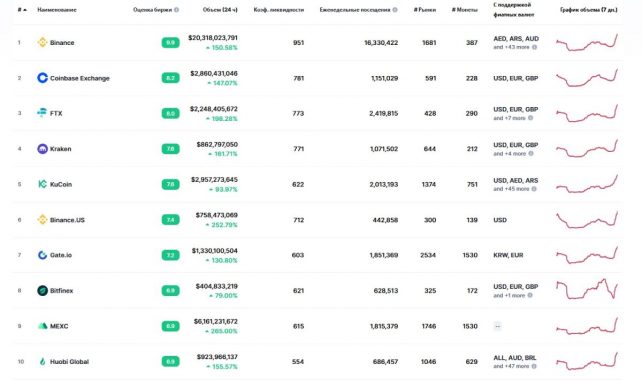Image resolution: width=642 pixels, height=380 pixels.
Task: Click the Huobi Global logo icon
Action: tap(42, 362)
